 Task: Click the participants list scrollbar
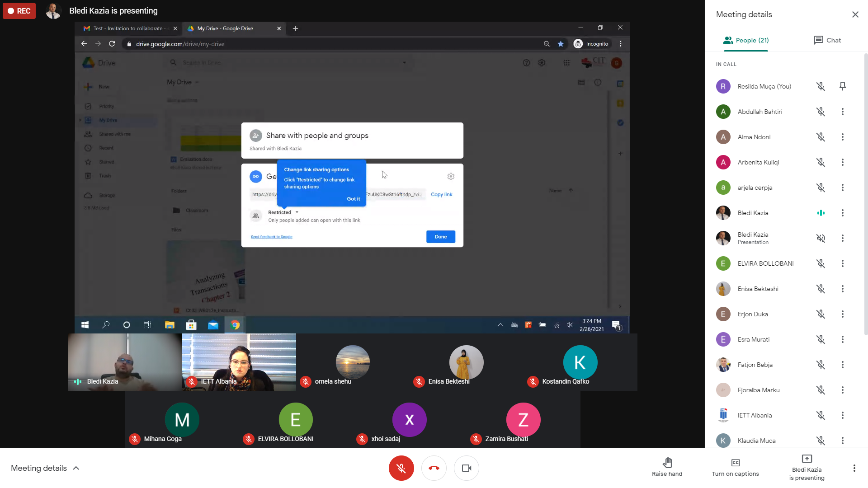click(x=865, y=194)
